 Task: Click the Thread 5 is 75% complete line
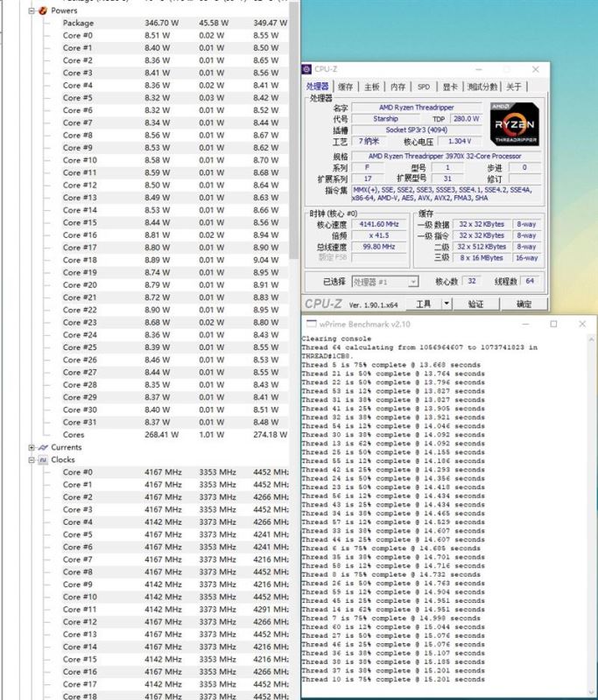(x=390, y=365)
